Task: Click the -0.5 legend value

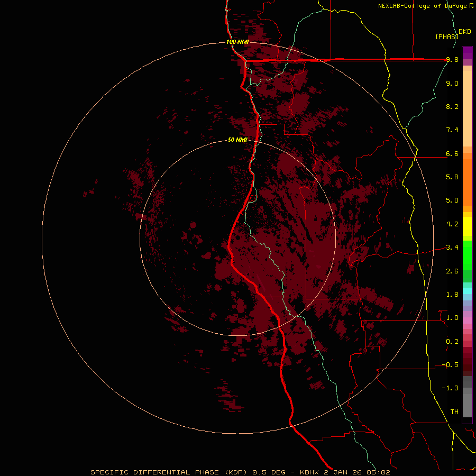Action: click(x=450, y=365)
